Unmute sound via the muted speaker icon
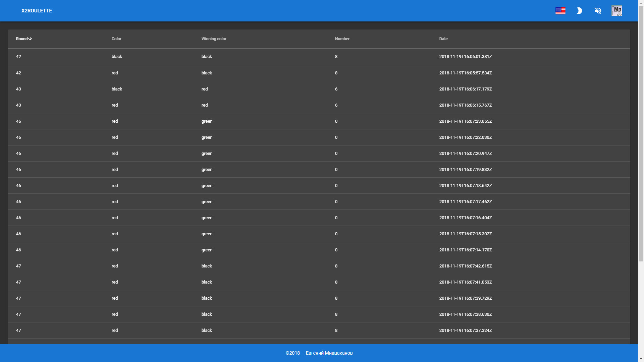The width and height of the screenshot is (644, 362). (x=598, y=11)
